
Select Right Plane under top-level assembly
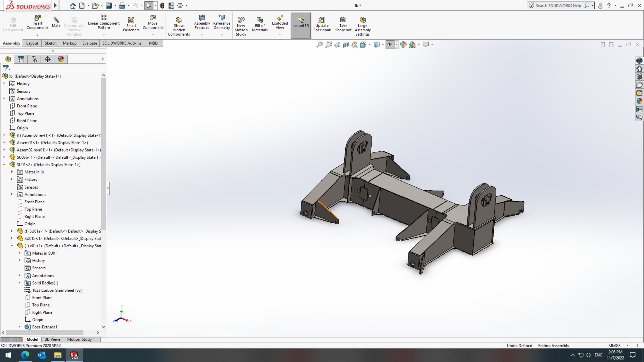[27, 121]
